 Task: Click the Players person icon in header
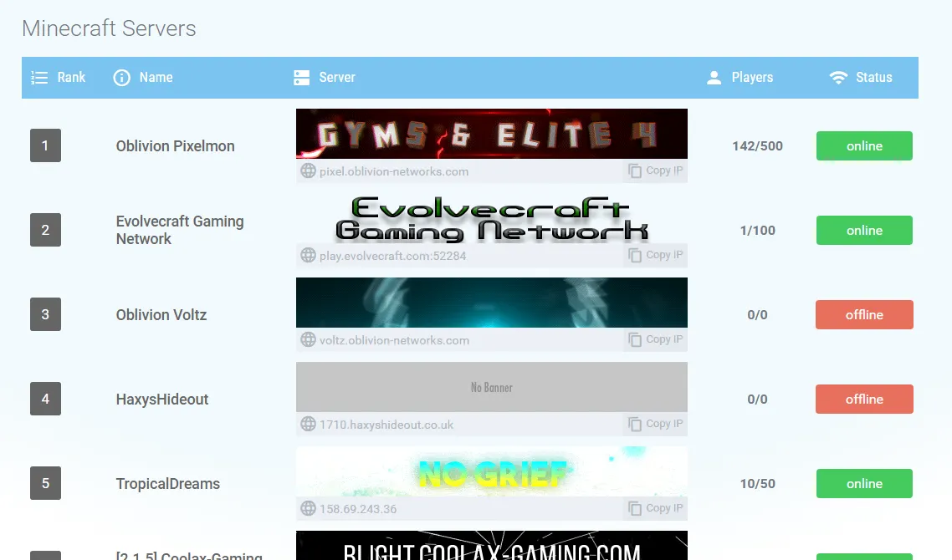pos(714,78)
